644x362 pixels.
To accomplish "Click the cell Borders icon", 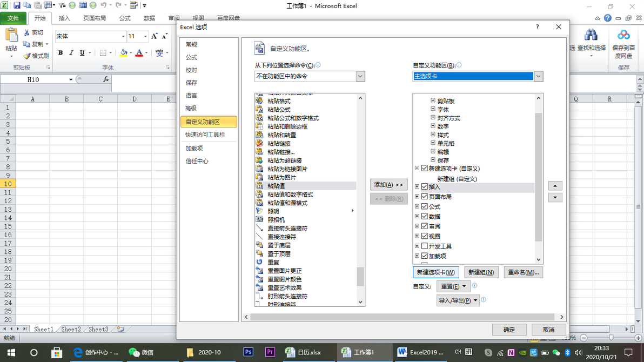I will click(x=103, y=52).
